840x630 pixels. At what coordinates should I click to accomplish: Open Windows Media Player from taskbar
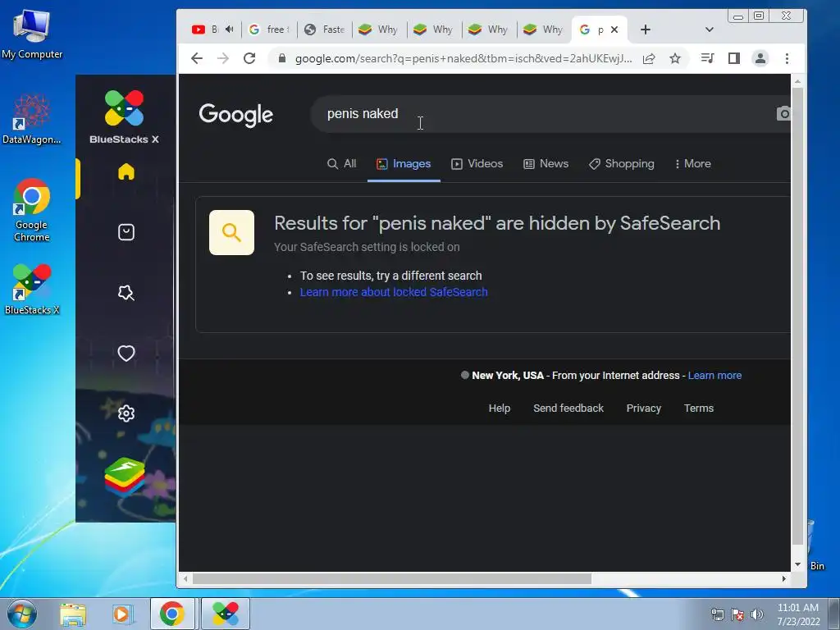coord(122,614)
